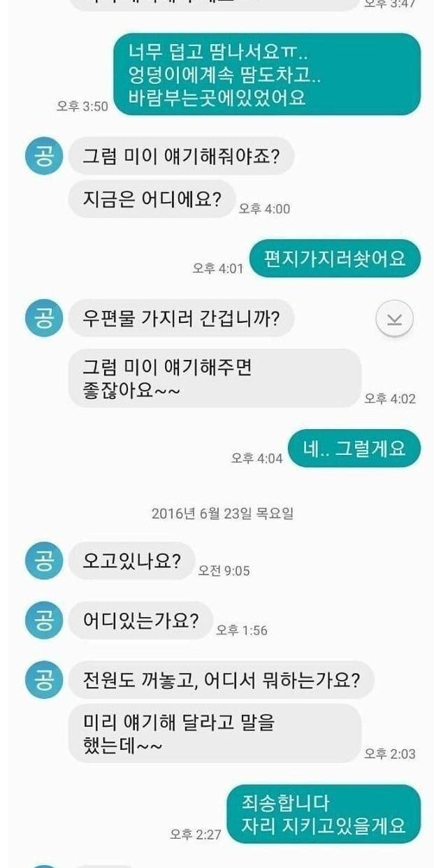Tap the '네.. 그럴게요' sent bubble
This screenshot has width=434, height=868.
(x=354, y=448)
